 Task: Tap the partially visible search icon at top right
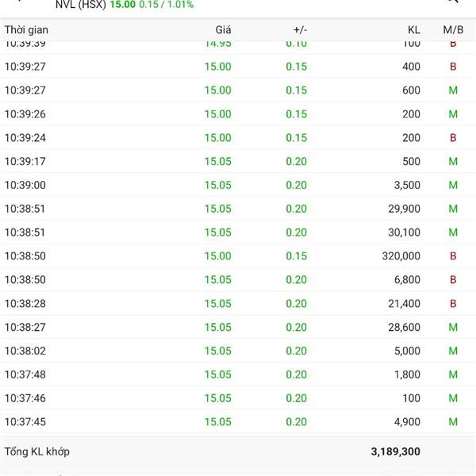pyautogui.click(x=452, y=2)
